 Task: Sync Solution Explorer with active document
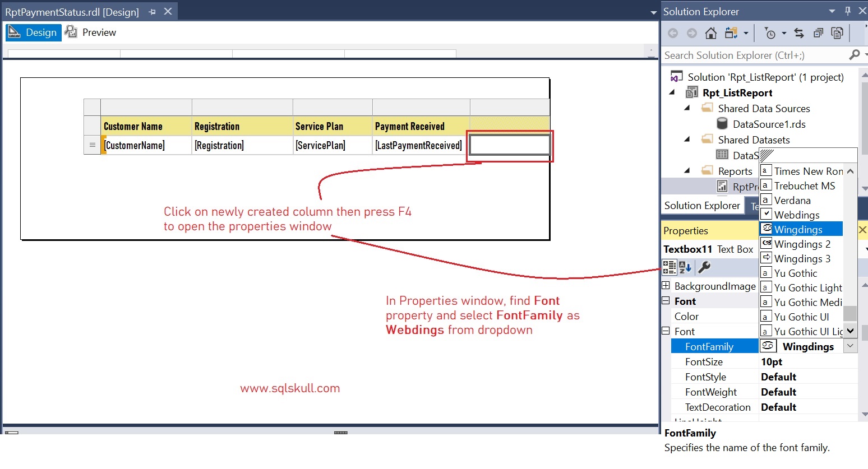point(799,33)
